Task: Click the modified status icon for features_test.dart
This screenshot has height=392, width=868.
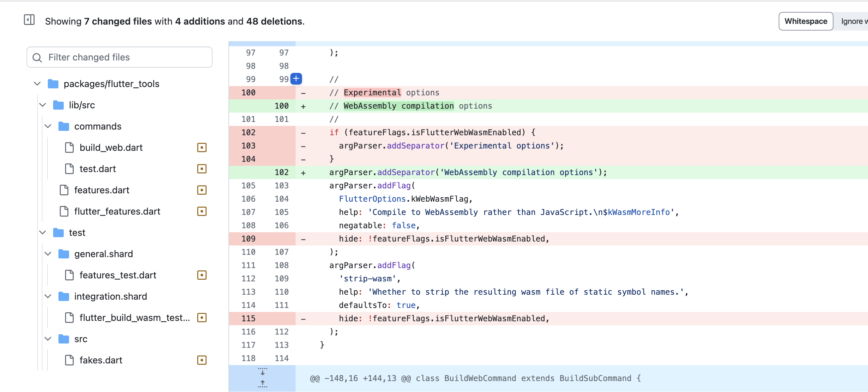Action: (x=202, y=275)
